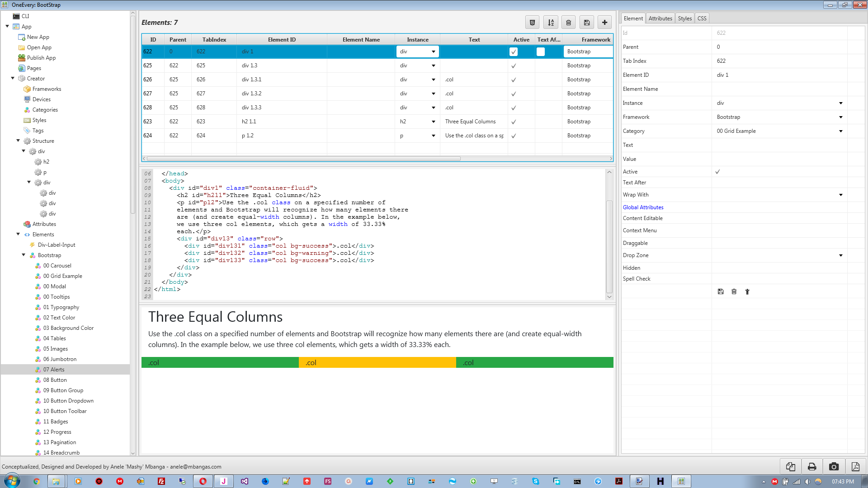Click the trash icon in the elements toolbar
Image resolution: width=868 pixels, height=488 pixels.
569,23
